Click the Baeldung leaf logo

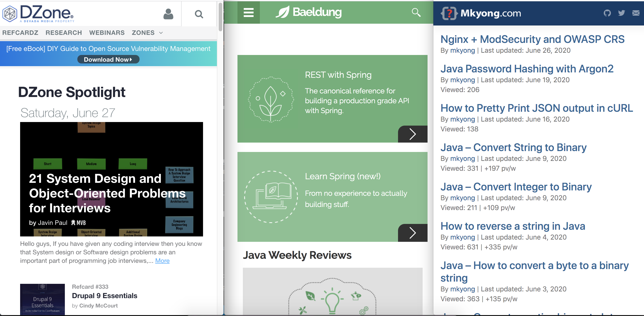click(x=309, y=12)
